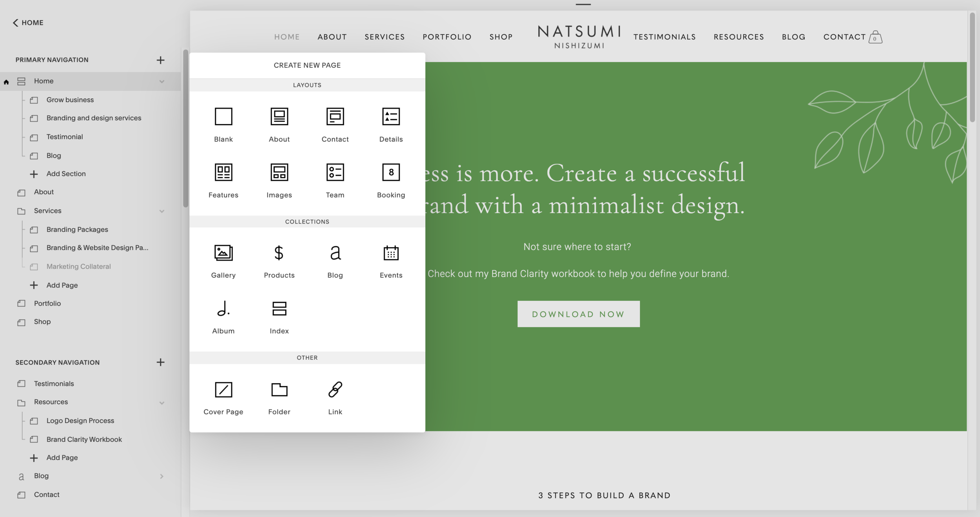Open the shopping cart in site header
The height and width of the screenshot is (517, 980).
(x=875, y=38)
